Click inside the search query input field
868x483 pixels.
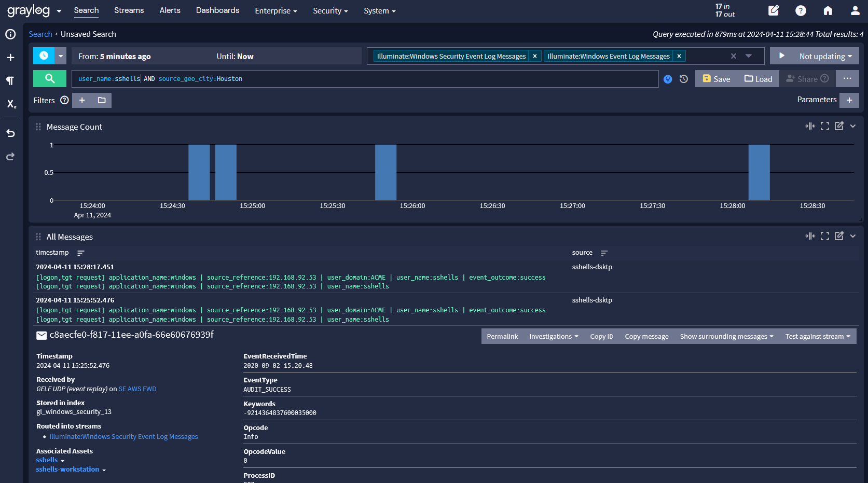click(x=415, y=79)
